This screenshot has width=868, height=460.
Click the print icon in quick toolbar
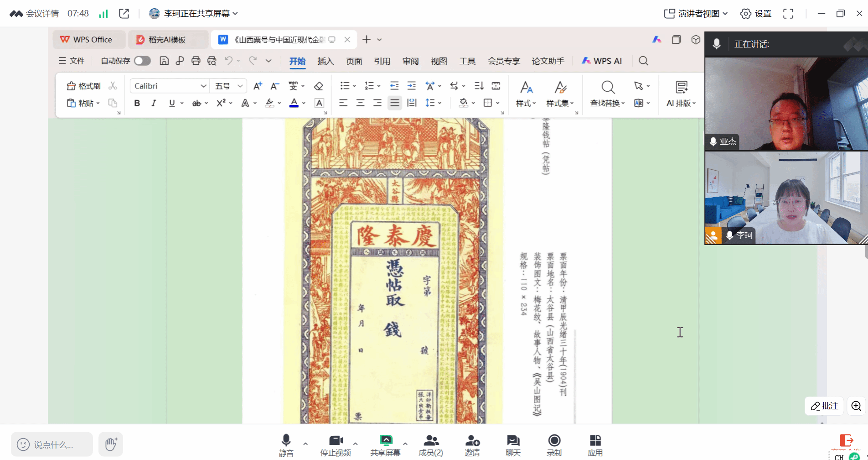pyautogui.click(x=196, y=61)
